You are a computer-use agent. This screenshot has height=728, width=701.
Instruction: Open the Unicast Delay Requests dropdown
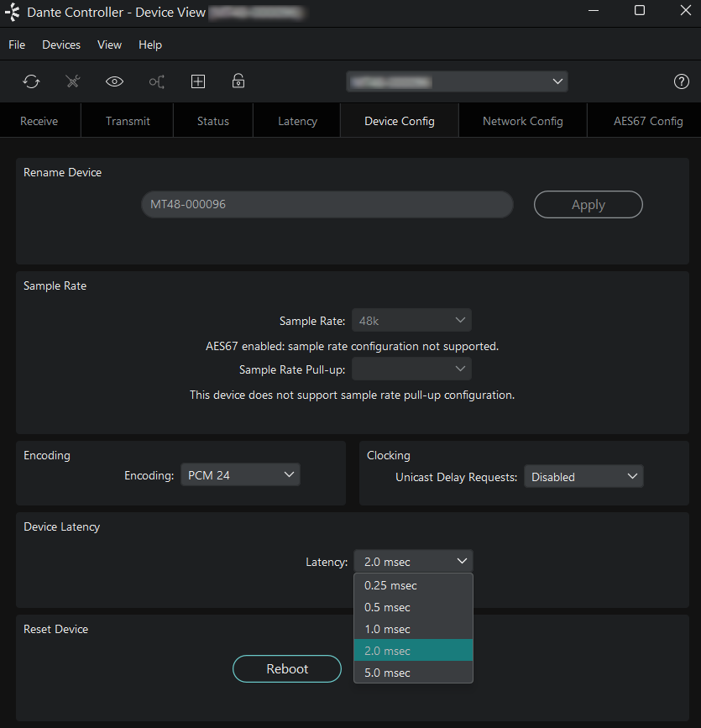click(x=583, y=476)
